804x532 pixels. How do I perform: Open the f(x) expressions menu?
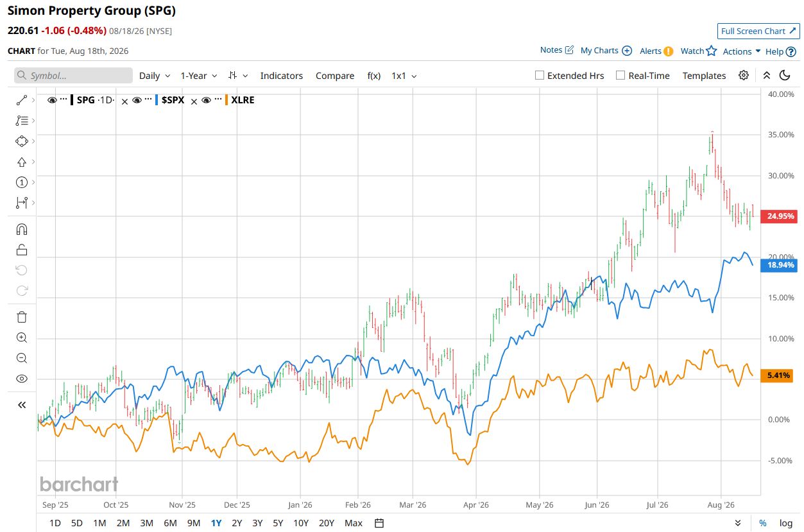click(374, 76)
